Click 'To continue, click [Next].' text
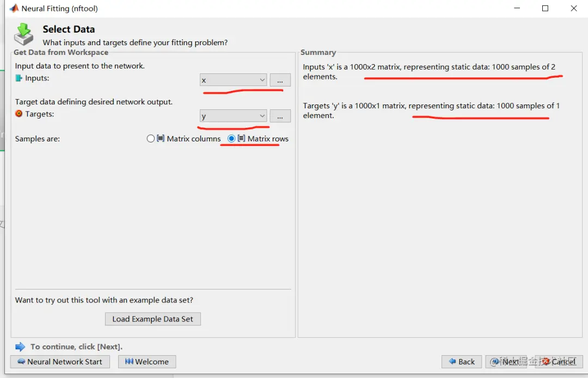Image resolution: width=588 pixels, height=378 pixels. (x=77, y=346)
